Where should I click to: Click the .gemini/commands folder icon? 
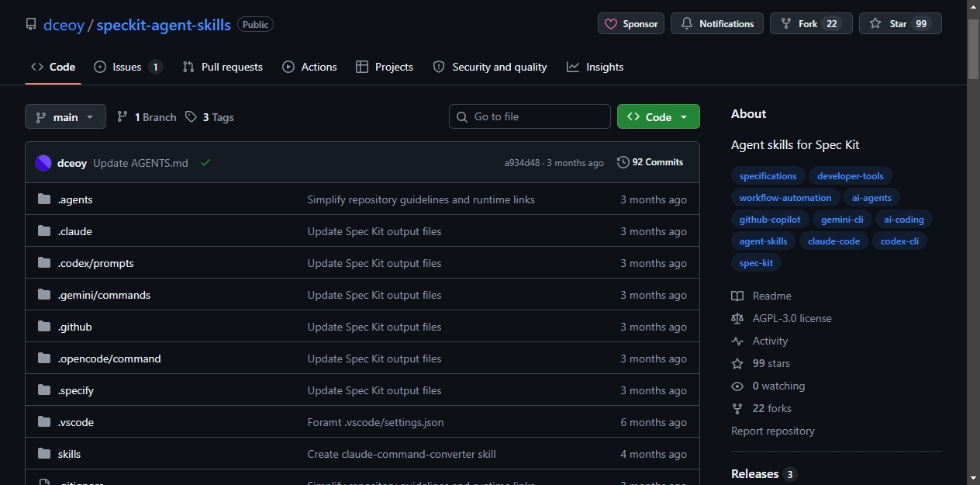click(44, 295)
